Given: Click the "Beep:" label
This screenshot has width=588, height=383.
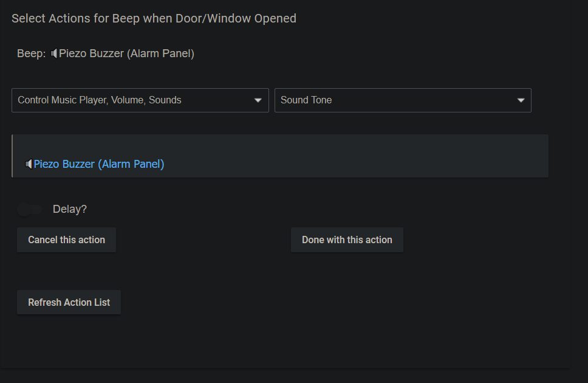Looking at the screenshot, I should 31,53.
